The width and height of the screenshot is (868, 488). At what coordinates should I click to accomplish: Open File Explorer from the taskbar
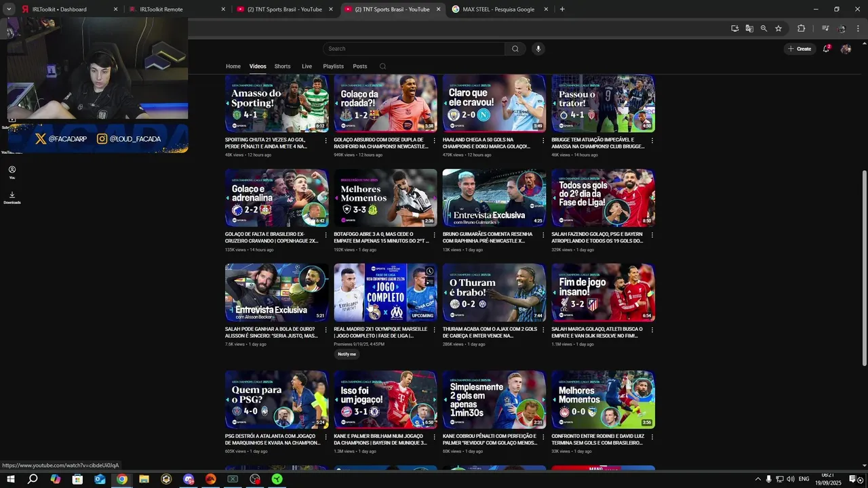pyautogui.click(x=144, y=479)
